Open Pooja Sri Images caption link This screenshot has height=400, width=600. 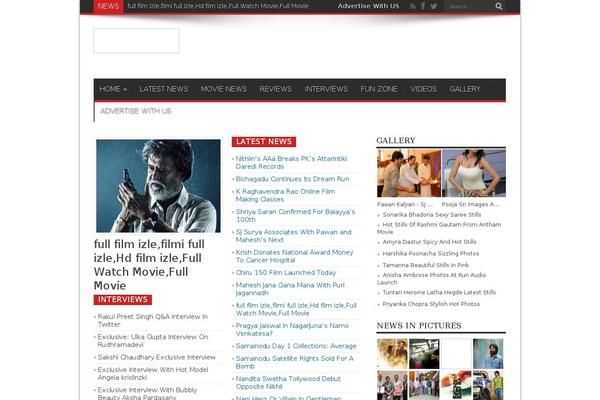coord(470,204)
